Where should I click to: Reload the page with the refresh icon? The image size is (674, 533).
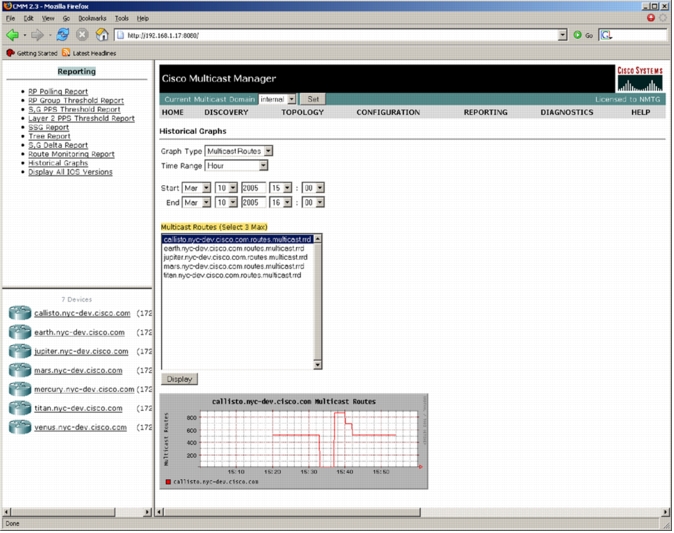pyautogui.click(x=63, y=35)
